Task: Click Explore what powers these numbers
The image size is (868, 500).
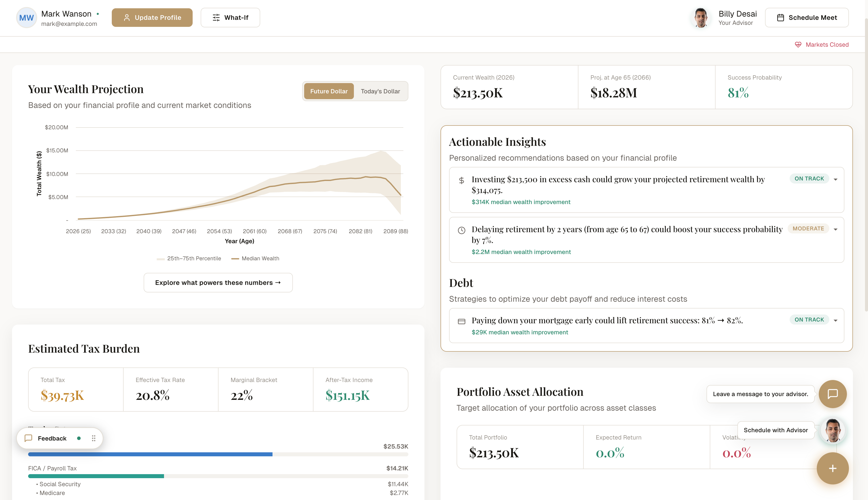Action: click(218, 283)
